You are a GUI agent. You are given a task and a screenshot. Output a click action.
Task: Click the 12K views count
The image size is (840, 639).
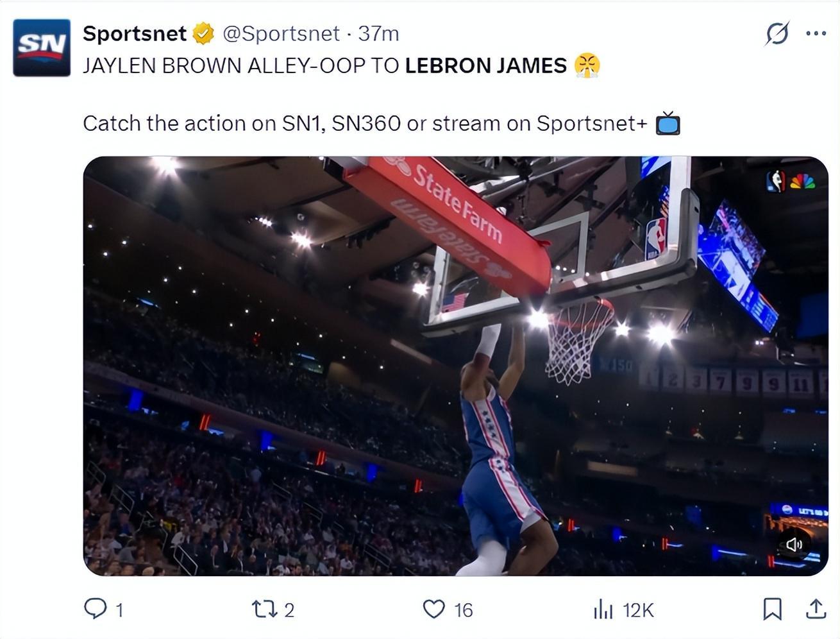pos(638,609)
